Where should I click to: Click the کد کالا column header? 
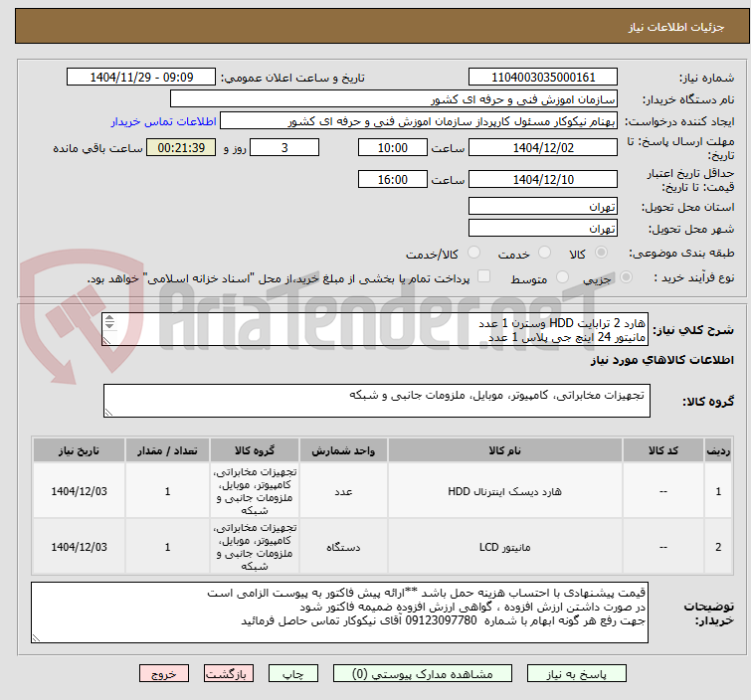pos(662,450)
